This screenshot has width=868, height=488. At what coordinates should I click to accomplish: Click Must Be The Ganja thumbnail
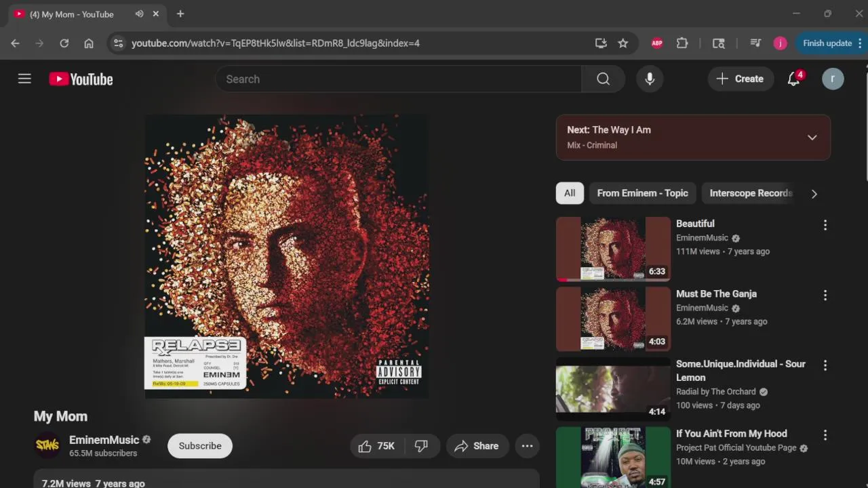[x=613, y=319]
